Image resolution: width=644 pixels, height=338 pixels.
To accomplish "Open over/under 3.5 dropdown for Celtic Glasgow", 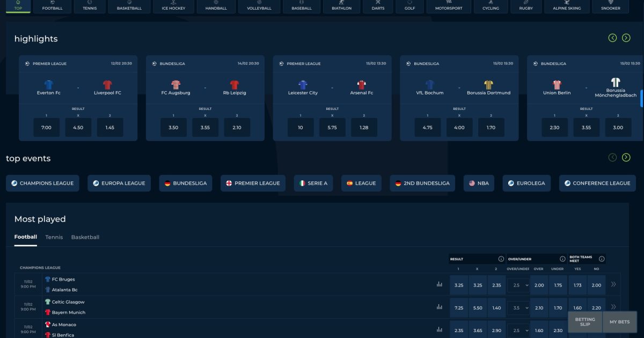I will pos(518,308).
